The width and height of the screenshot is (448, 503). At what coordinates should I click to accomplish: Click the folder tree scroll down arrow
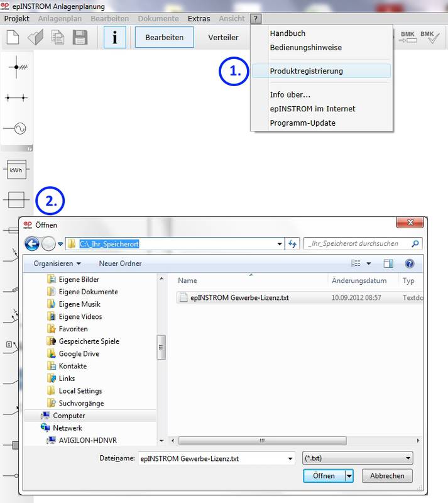click(161, 441)
